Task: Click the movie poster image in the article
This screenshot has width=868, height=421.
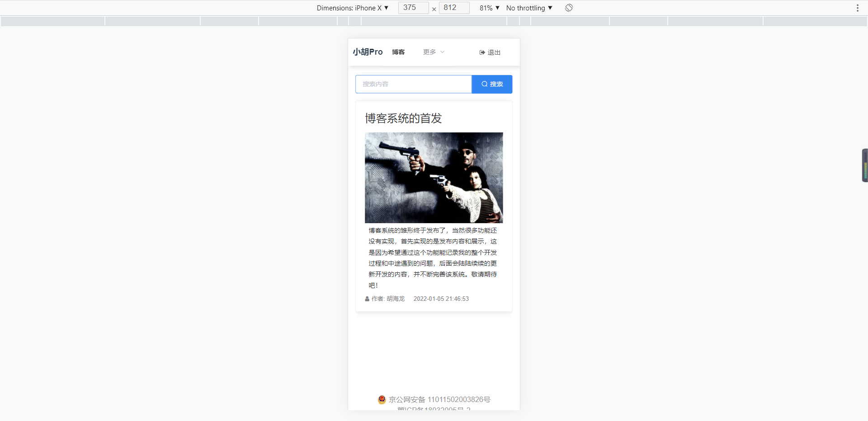Action: (x=434, y=178)
